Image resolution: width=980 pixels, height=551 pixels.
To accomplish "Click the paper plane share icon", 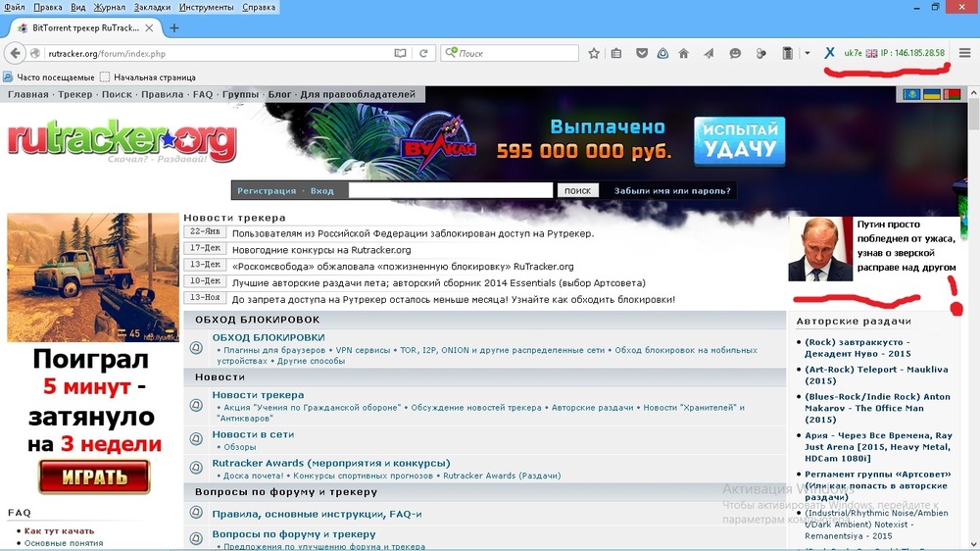I will 709,53.
